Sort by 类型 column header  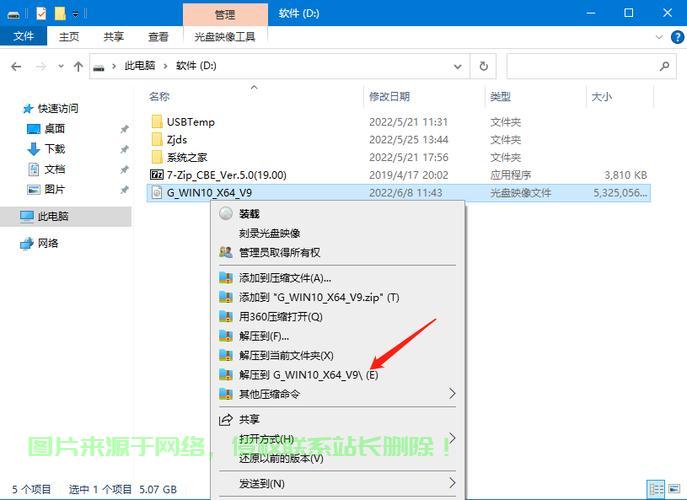500,96
